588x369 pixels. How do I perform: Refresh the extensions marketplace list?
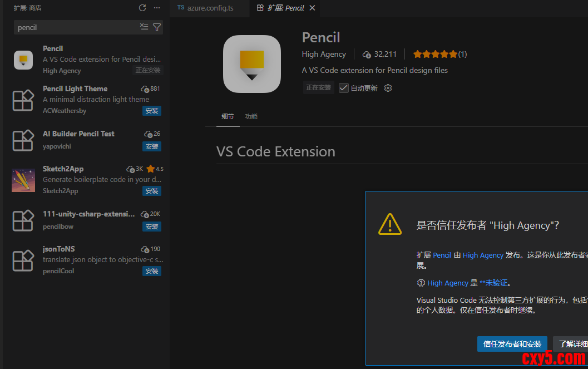(142, 8)
